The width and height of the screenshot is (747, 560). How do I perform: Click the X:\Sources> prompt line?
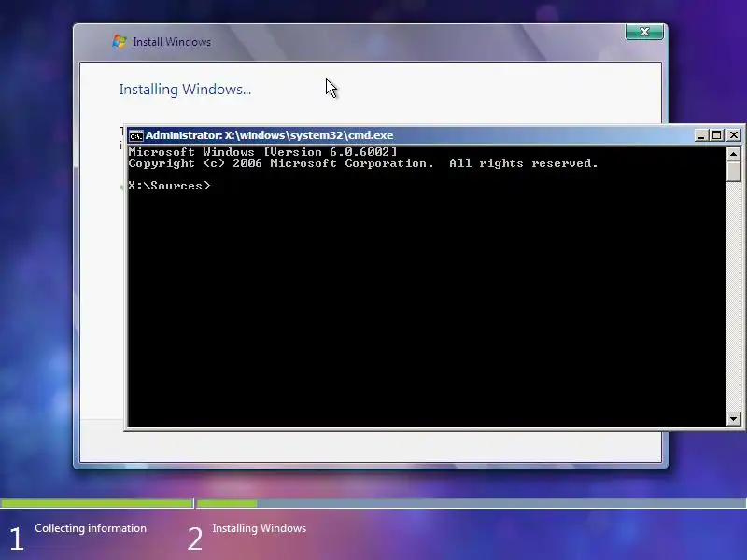(x=169, y=186)
